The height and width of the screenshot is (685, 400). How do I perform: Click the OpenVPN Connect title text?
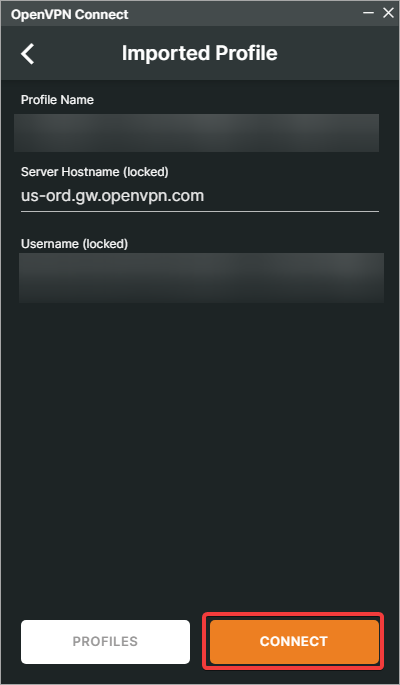click(70, 14)
